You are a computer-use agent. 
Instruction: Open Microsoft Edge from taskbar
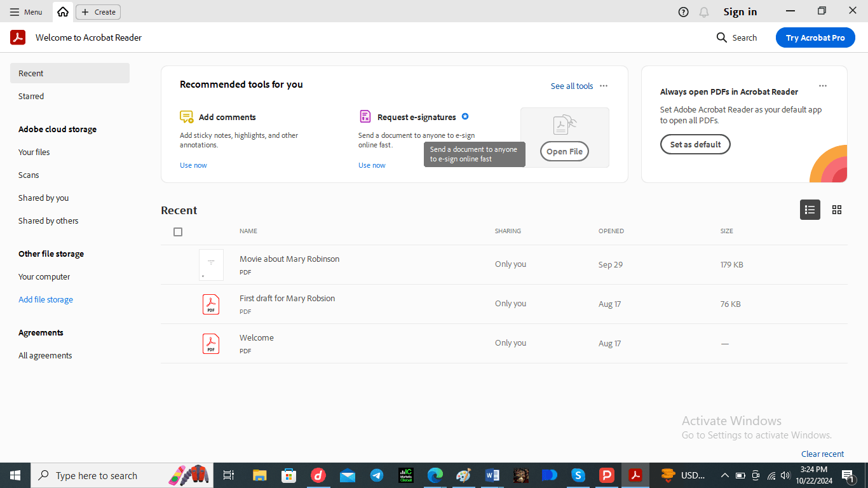(x=435, y=475)
